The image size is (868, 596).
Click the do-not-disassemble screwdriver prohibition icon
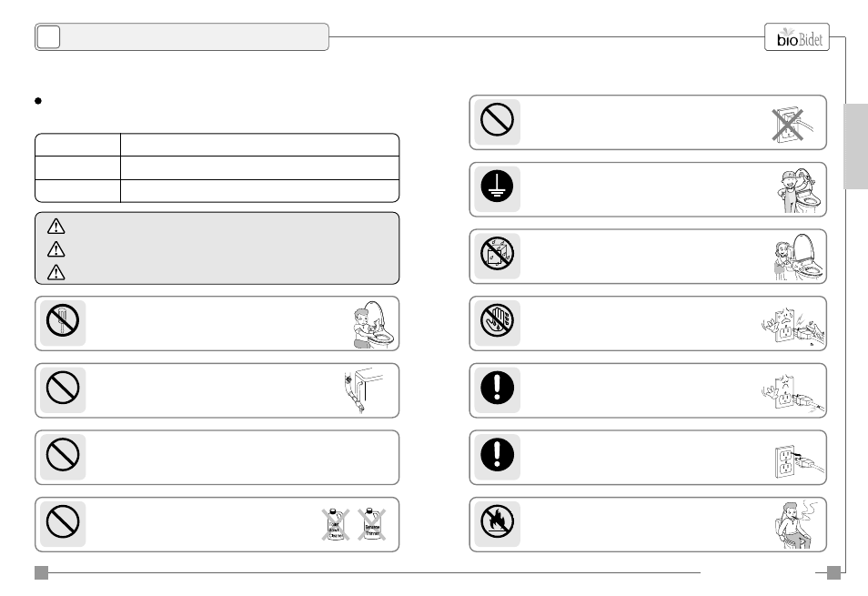click(63, 320)
